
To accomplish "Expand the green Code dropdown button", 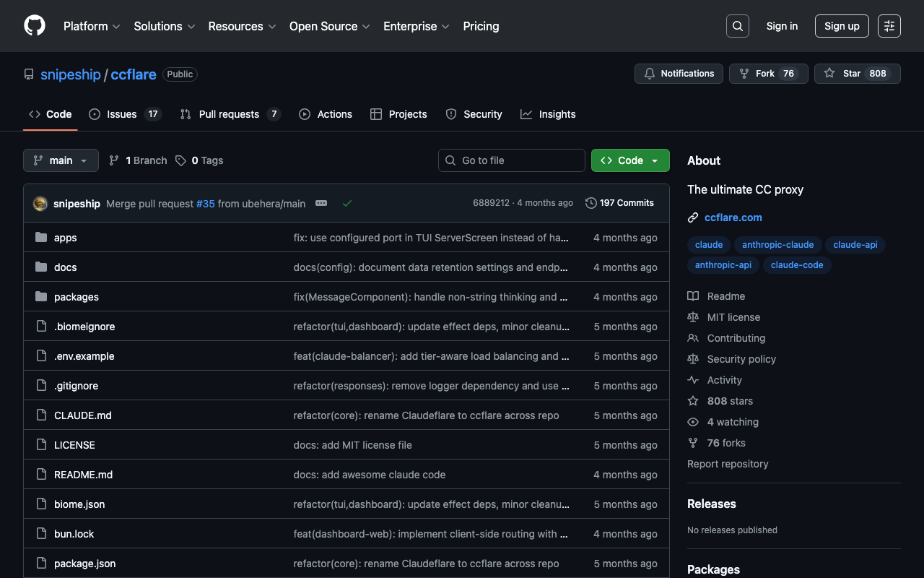I will (630, 160).
